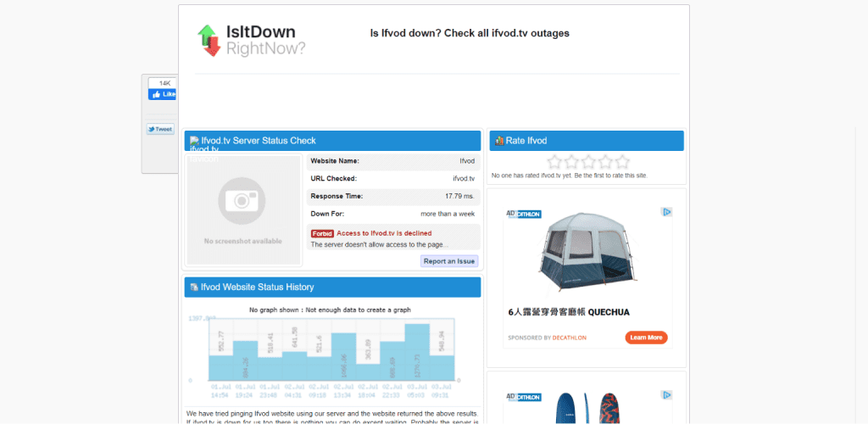Click the Facebook Like button
This screenshot has width=868, height=424.
162,95
